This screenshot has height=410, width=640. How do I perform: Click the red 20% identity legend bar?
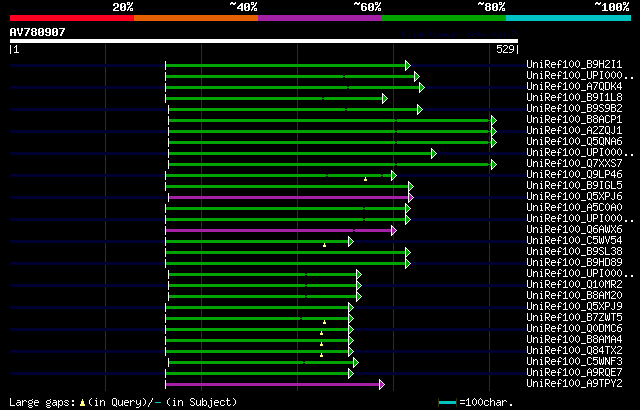point(72,18)
